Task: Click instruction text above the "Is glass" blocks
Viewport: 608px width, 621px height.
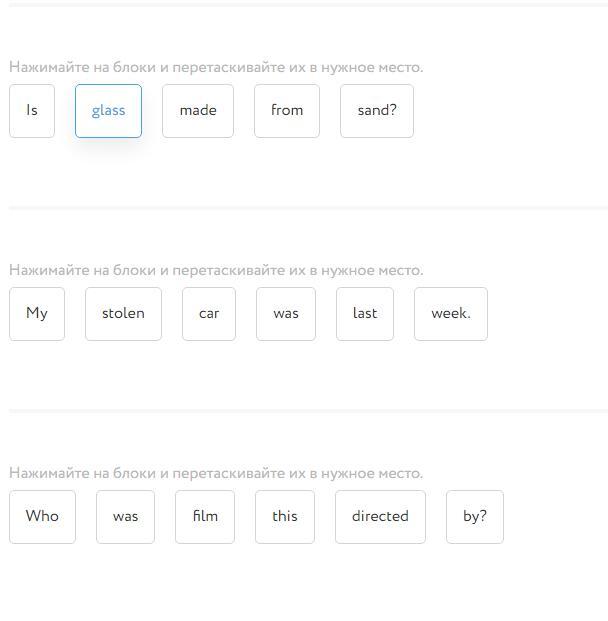Action: point(216,68)
